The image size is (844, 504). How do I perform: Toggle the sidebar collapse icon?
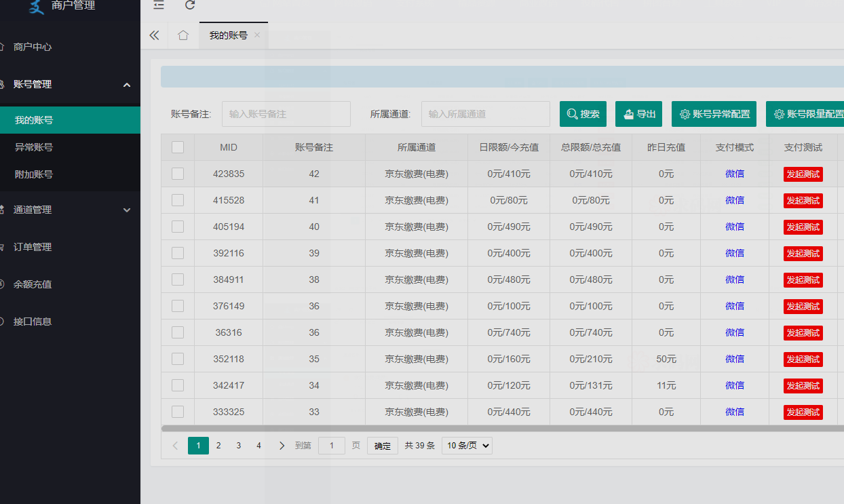tap(159, 5)
